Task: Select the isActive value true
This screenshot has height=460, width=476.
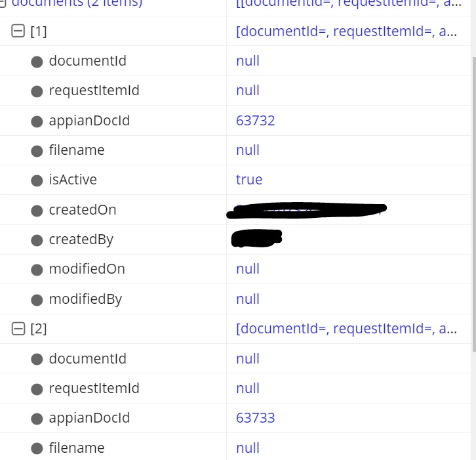Action: (x=249, y=180)
